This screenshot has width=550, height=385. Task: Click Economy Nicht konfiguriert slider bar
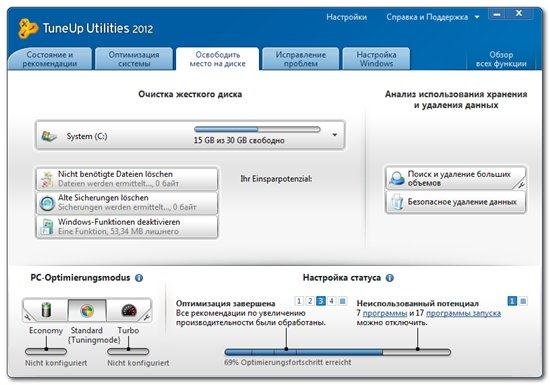tap(46, 351)
